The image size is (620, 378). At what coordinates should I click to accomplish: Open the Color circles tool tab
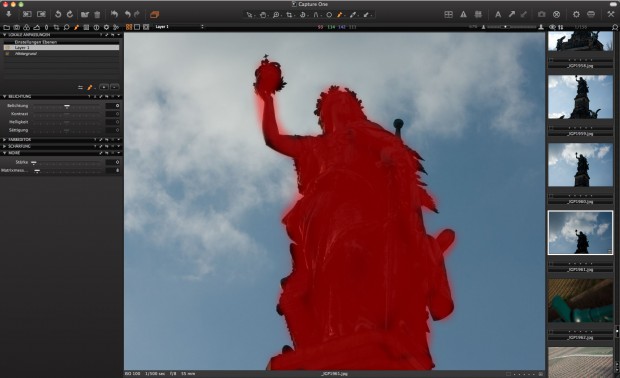click(x=26, y=27)
